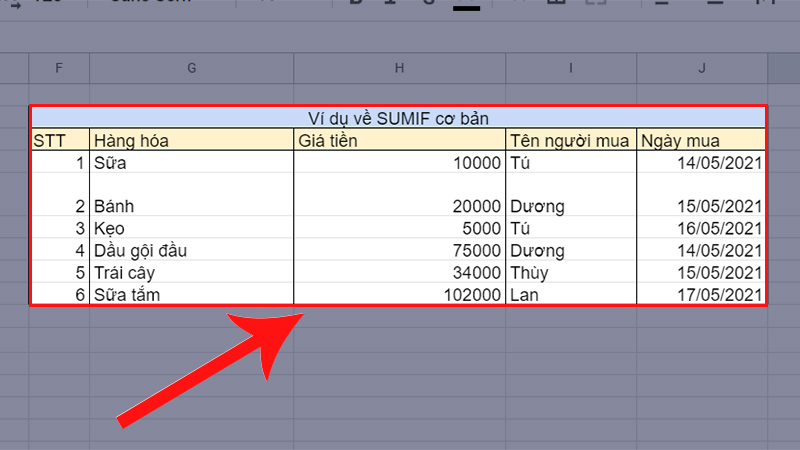
Task: Click the 'Hàng hóa' header cell
Action: 191,140
